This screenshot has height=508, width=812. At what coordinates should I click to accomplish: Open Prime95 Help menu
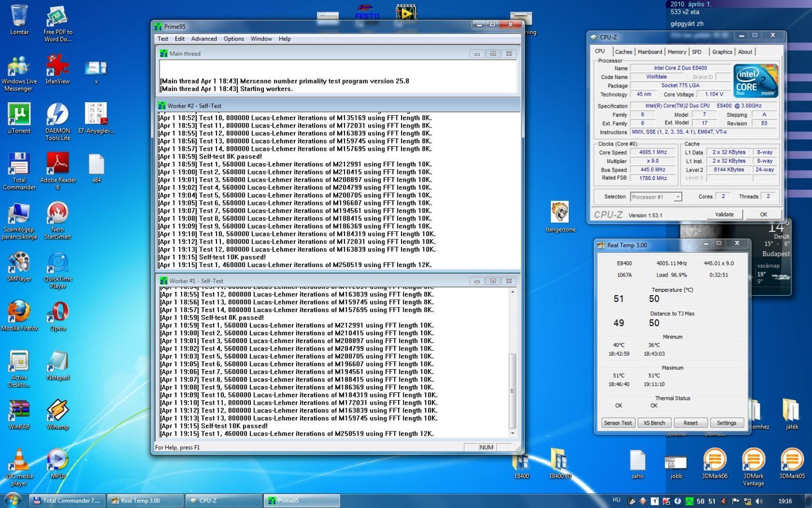tap(285, 39)
